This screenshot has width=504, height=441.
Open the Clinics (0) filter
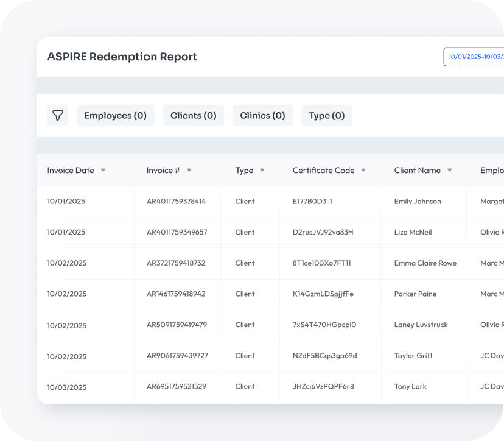pos(262,116)
